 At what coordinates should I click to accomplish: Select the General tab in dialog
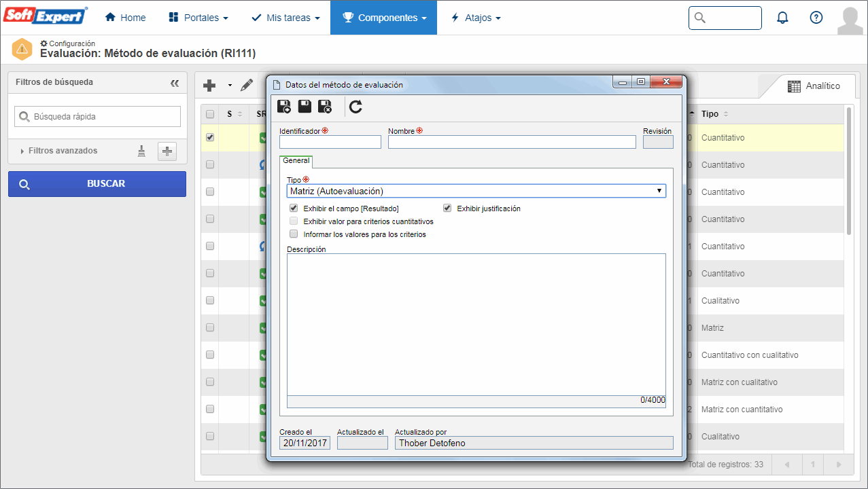(x=296, y=161)
